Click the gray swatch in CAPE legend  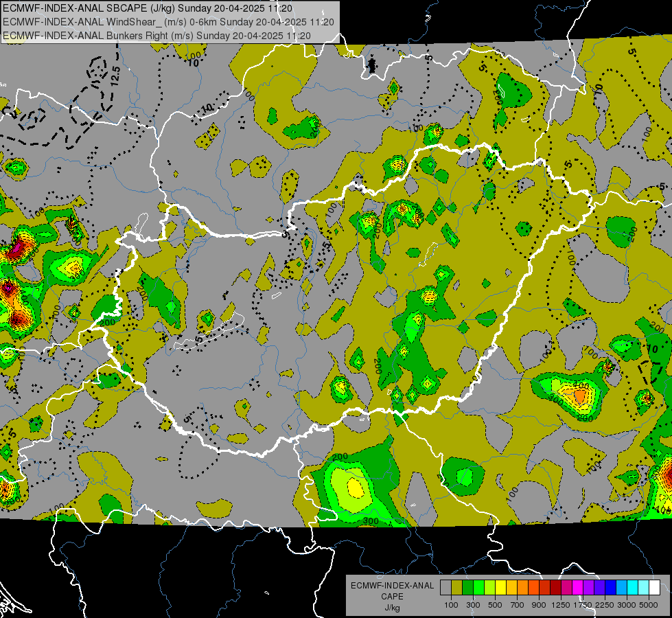click(445, 587)
